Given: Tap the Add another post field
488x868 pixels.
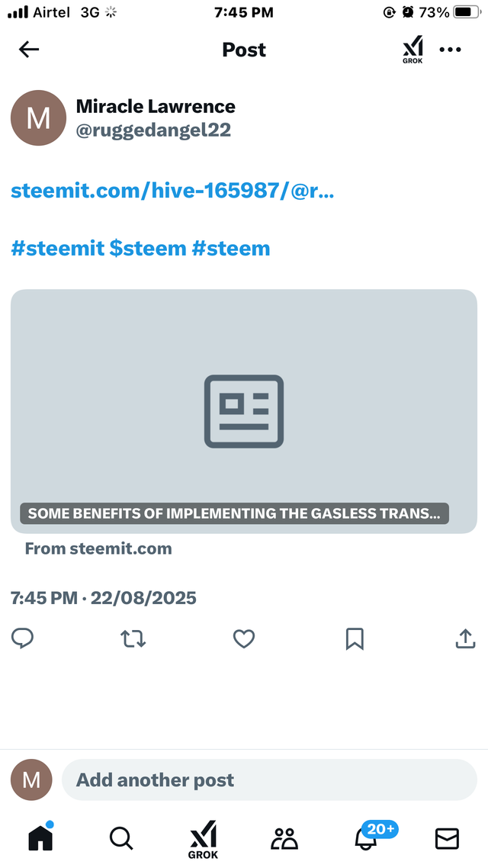Looking at the screenshot, I should click(269, 780).
